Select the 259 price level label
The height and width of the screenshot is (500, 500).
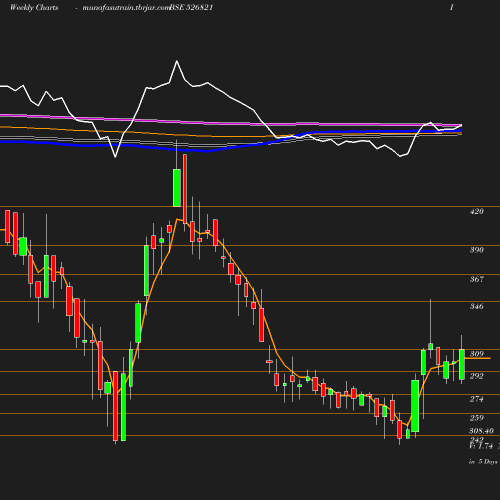(x=477, y=418)
